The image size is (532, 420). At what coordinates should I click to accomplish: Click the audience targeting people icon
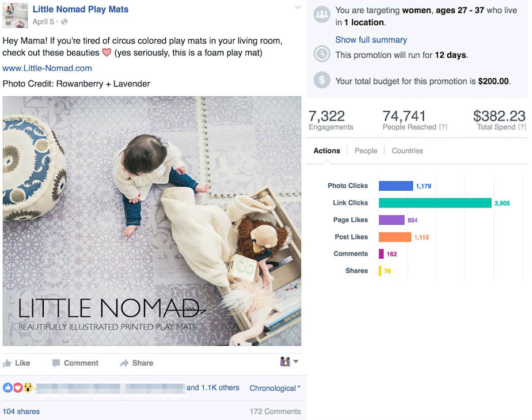pyautogui.click(x=322, y=14)
